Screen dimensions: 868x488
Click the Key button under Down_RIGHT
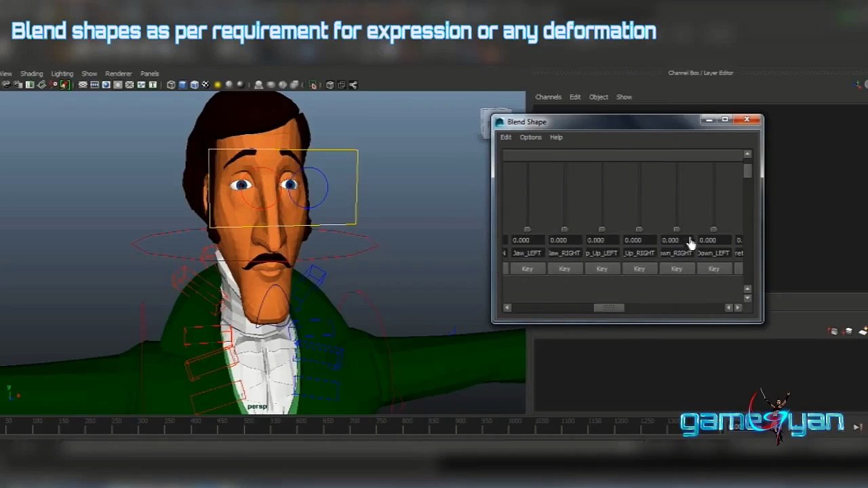click(677, 269)
